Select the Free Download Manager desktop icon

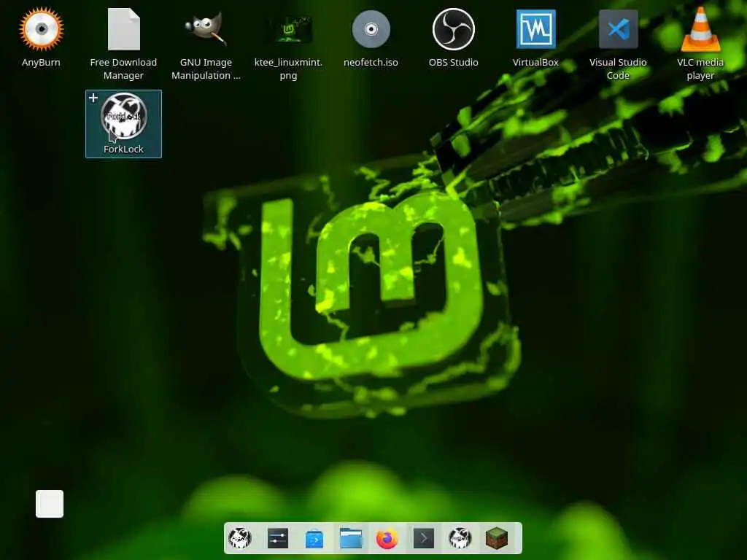coord(123,29)
